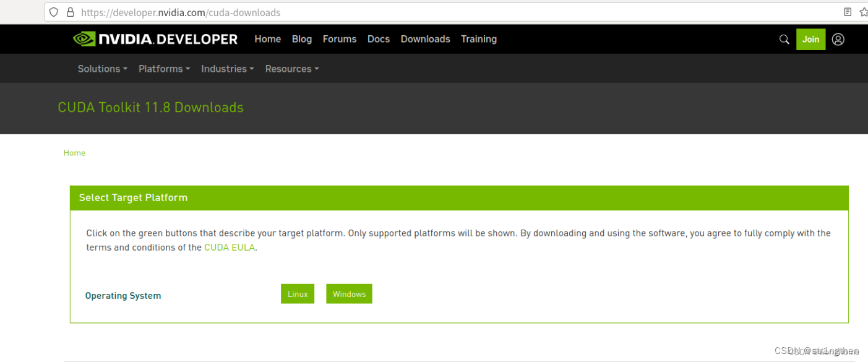Open the Docs menu item
Screen dimensions: 868x362
click(x=379, y=39)
